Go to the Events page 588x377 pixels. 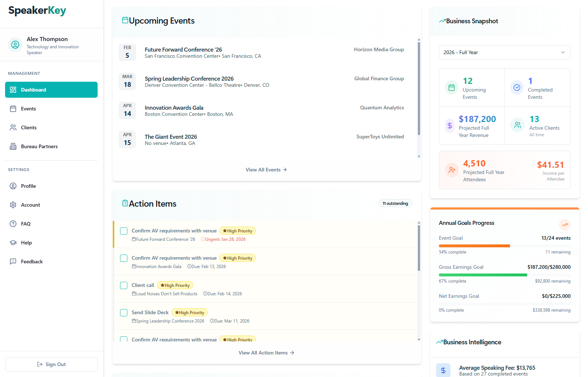point(51,109)
